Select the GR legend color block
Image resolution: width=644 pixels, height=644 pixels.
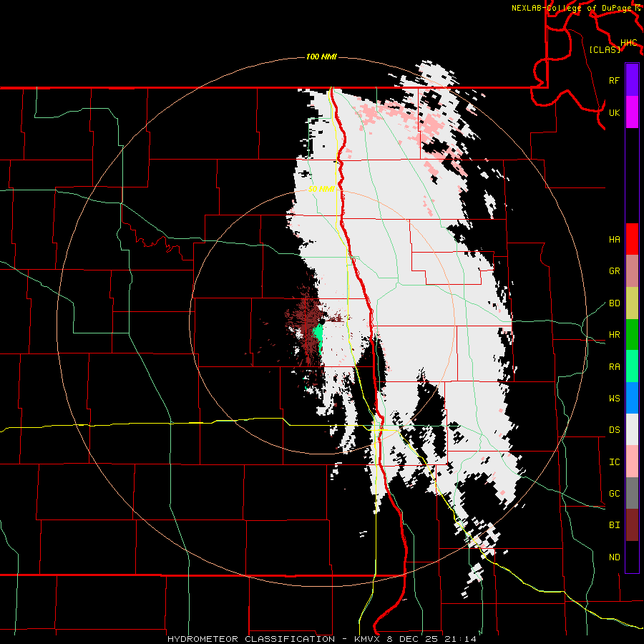coord(632,270)
